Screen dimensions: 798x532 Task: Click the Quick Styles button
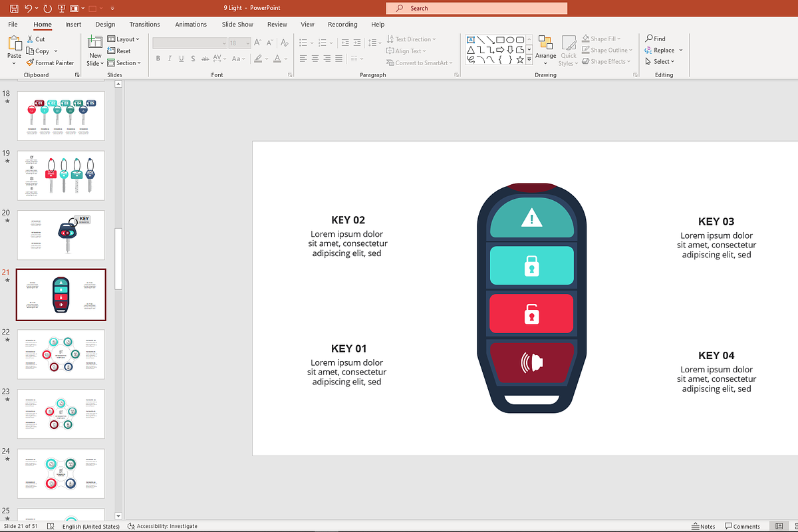[x=569, y=51]
